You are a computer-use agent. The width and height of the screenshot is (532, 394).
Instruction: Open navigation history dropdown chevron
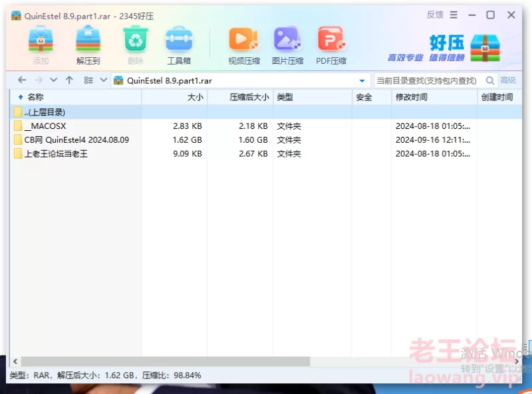(x=54, y=80)
